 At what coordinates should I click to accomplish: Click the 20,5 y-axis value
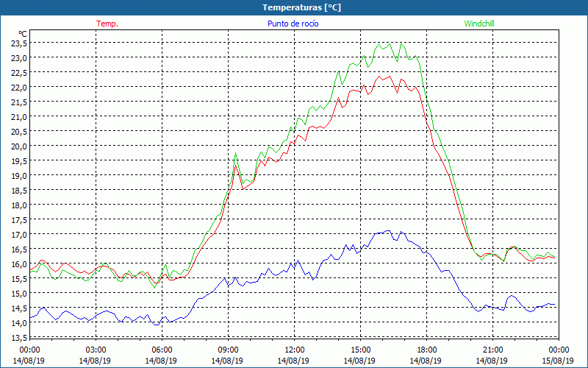pyautogui.click(x=19, y=132)
